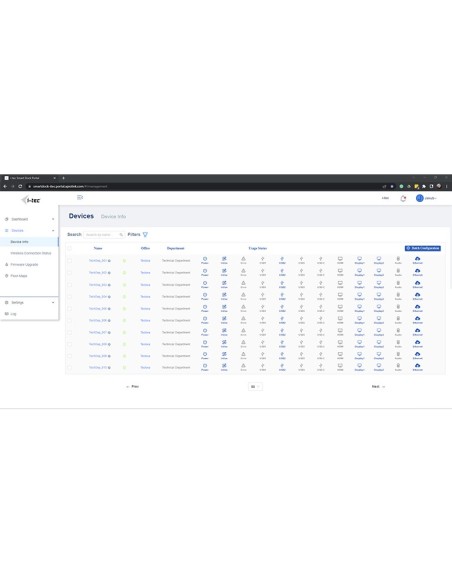Open Log in the sidebar
452x584 pixels.
(x=13, y=314)
